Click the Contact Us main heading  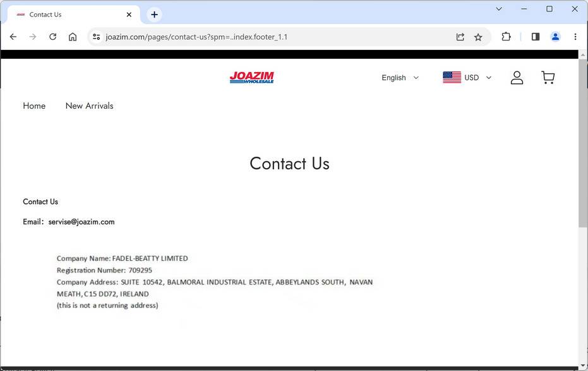[289, 164]
